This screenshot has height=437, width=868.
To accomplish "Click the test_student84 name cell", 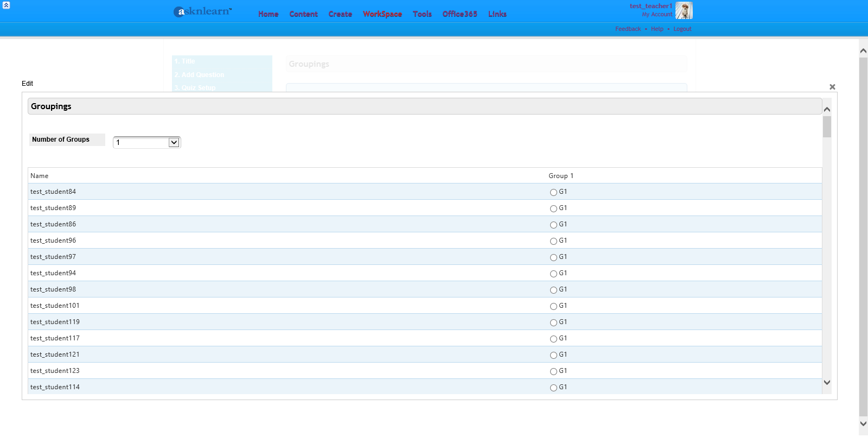I will click(x=53, y=192).
